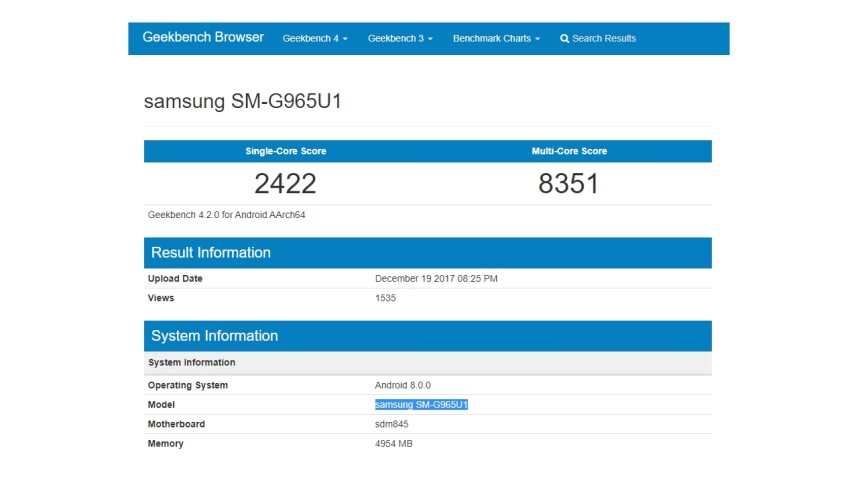Click the views count 1535
This screenshot has width=858, height=483.
point(385,298)
